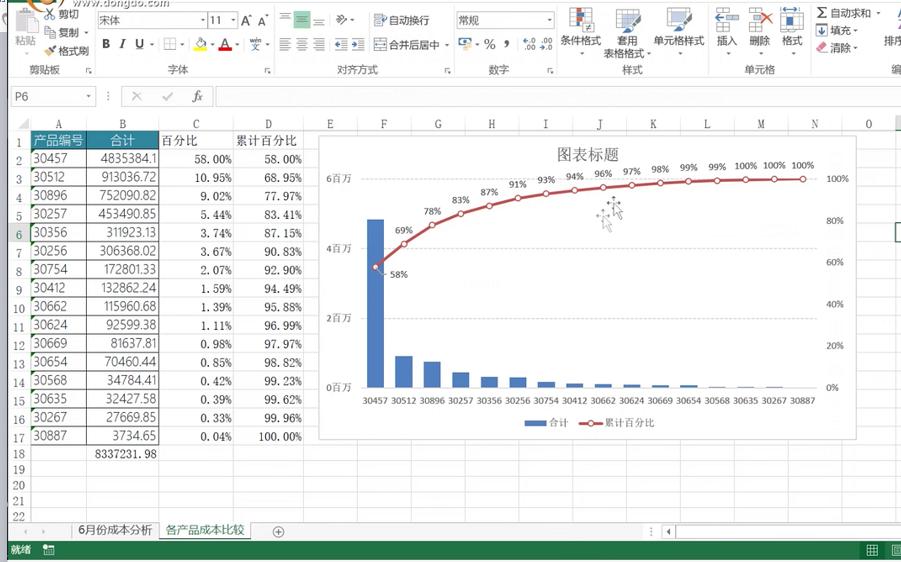Click the borders icon

pos(170,44)
